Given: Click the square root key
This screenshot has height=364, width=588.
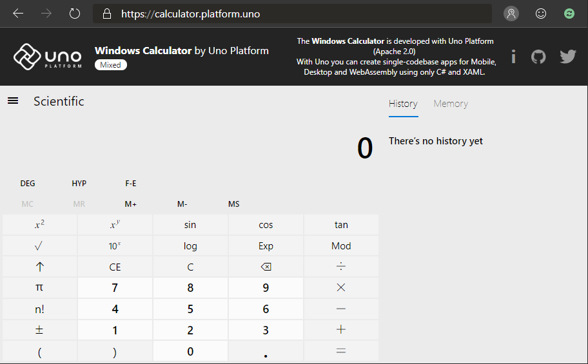Looking at the screenshot, I should pos(39,246).
